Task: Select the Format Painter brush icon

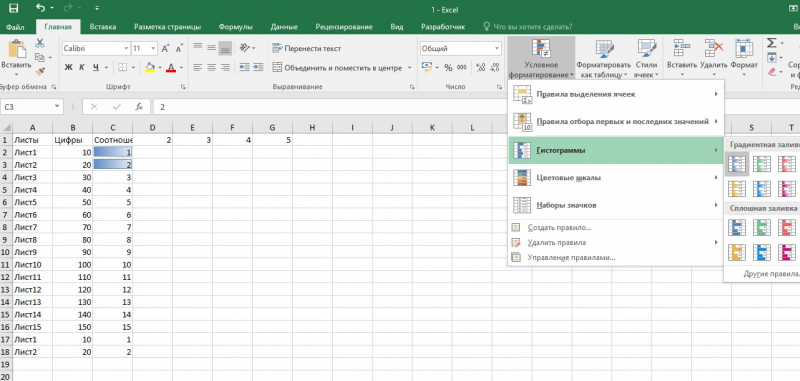Action: [40, 71]
